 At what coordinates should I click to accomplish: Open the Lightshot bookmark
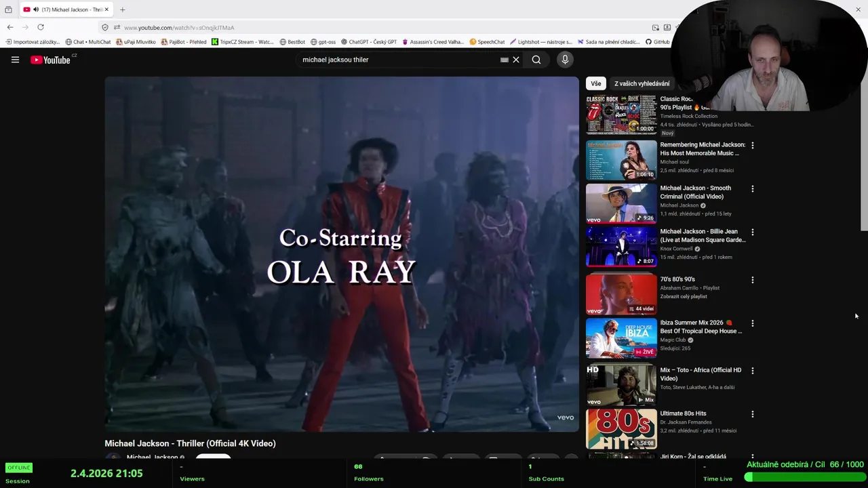541,42
